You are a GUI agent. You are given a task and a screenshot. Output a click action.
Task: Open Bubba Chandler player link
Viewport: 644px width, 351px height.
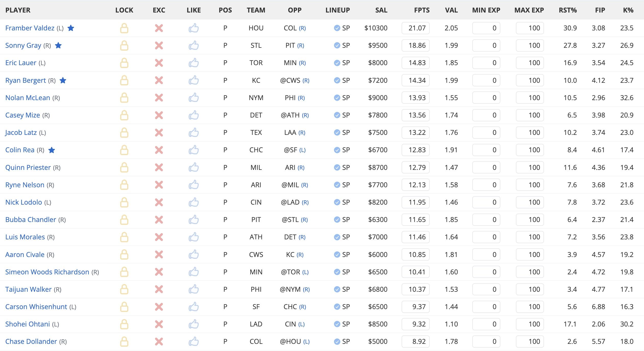coord(31,219)
